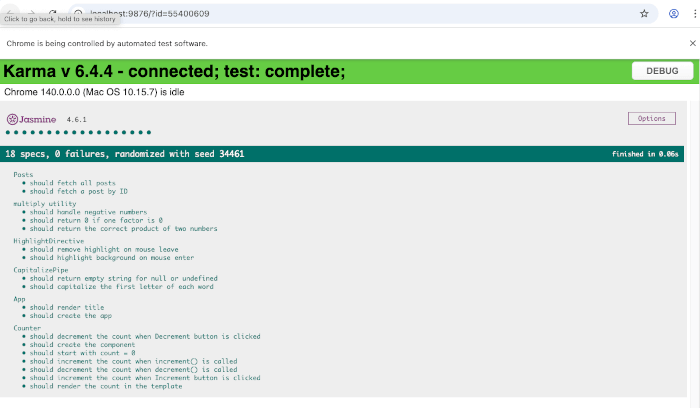The width and height of the screenshot is (700, 408).
Task: Click the DEBUG button in Karma banner
Action: pyautogui.click(x=662, y=71)
